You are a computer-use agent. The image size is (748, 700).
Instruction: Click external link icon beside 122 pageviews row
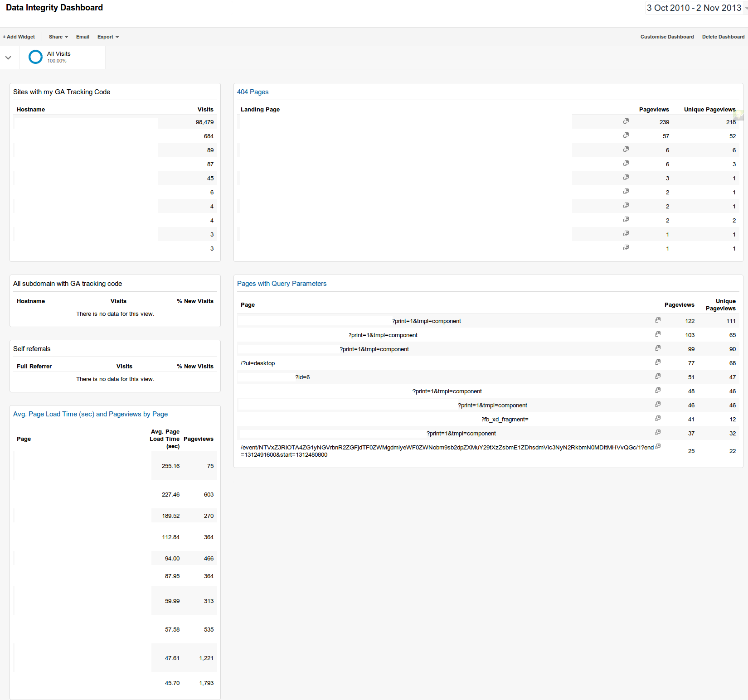click(657, 320)
